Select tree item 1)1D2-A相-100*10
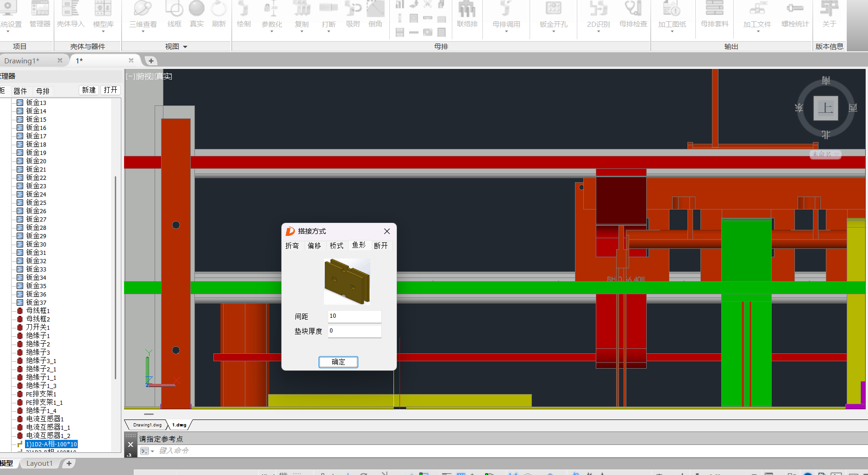This screenshot has height=475, width=868. point(51,444)
